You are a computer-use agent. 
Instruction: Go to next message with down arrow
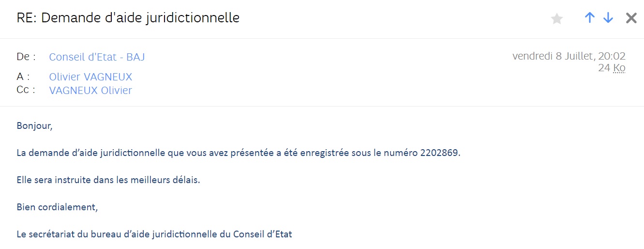(x=608, y=18)
